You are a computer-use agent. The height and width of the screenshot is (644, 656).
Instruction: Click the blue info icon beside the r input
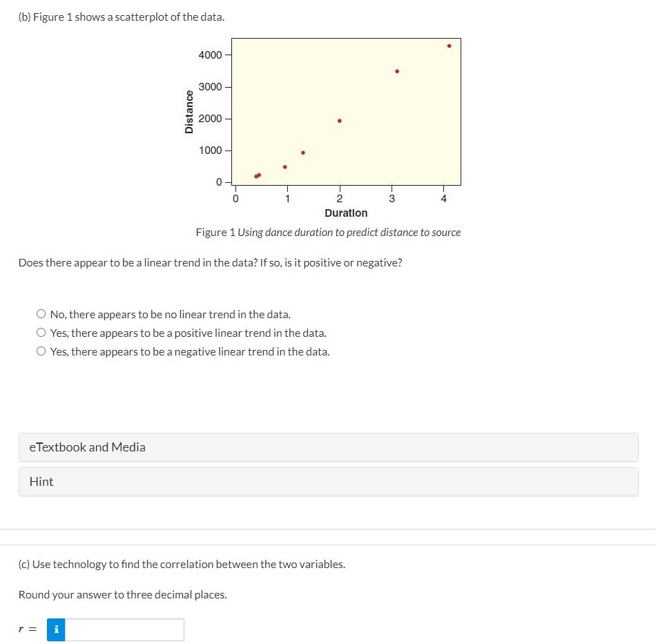[x=55, y=629]
